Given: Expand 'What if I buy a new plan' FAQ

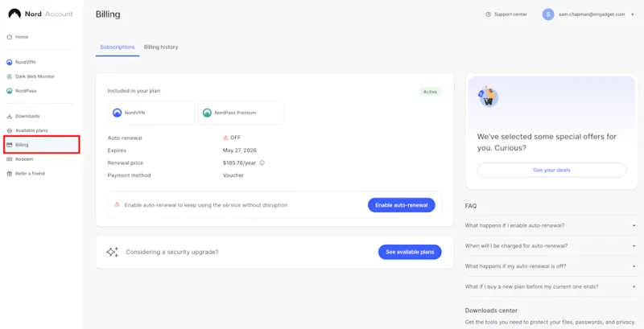Looking at the screenshot, I should pos(550,286).
